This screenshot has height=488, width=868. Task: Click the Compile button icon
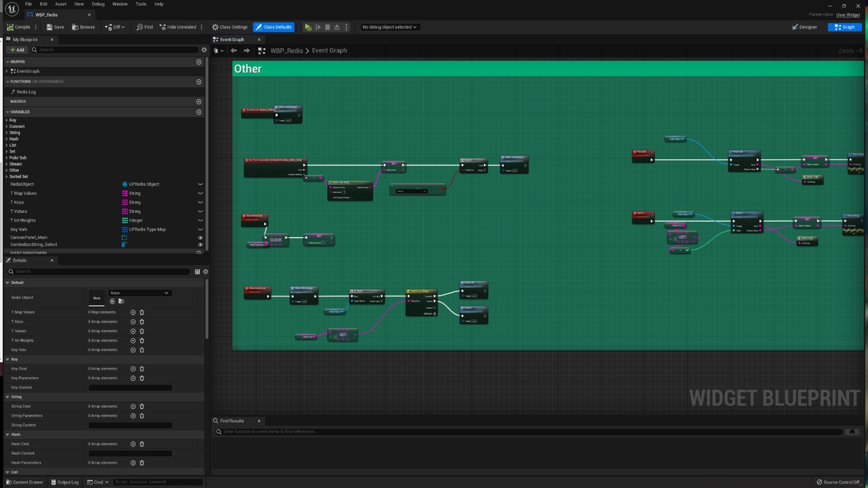[10, 27]
